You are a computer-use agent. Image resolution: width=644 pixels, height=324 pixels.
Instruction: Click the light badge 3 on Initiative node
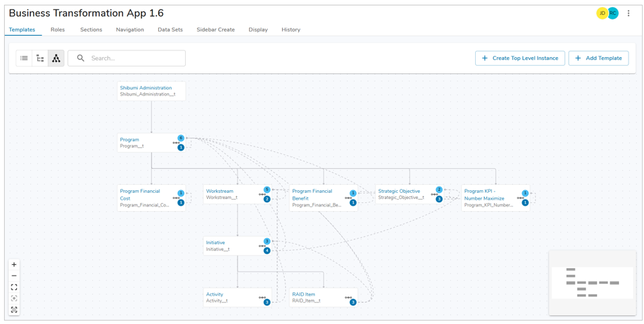[x=267, y=241]
